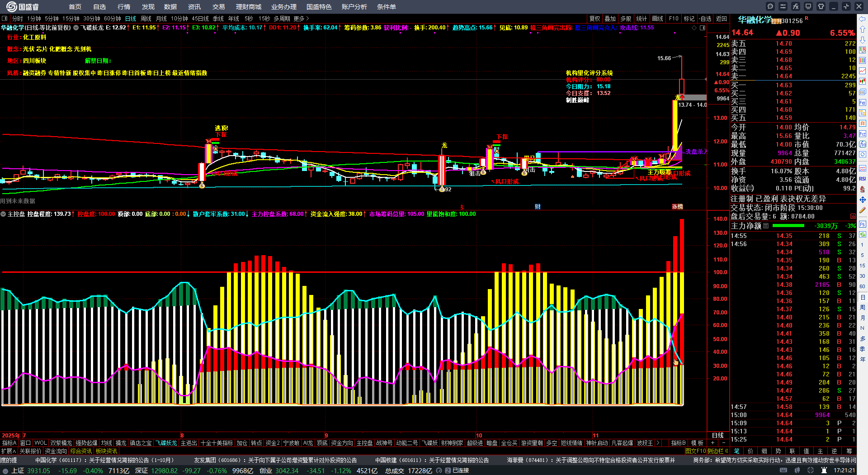Toggle the 复权 price adjustment button
Viewport: 868px width, 475px height.
click(595, 19)
